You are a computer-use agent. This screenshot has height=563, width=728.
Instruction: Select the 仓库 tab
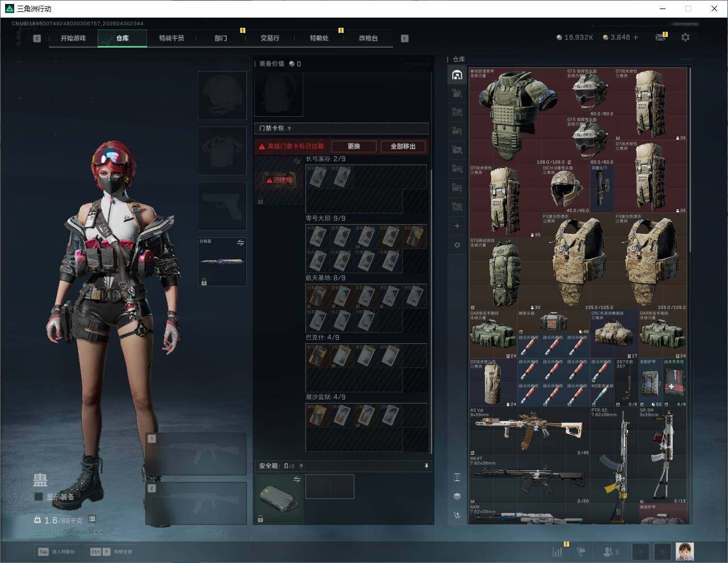tap(123, 38)
